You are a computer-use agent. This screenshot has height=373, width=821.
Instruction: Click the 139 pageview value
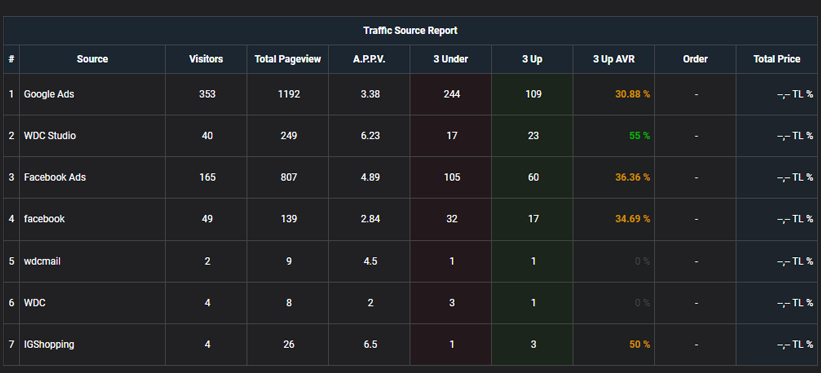(x=289, y=219)
